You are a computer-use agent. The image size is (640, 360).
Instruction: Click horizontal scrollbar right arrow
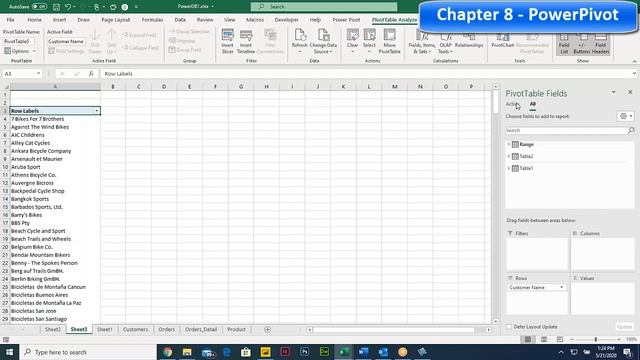pos(489,330)
